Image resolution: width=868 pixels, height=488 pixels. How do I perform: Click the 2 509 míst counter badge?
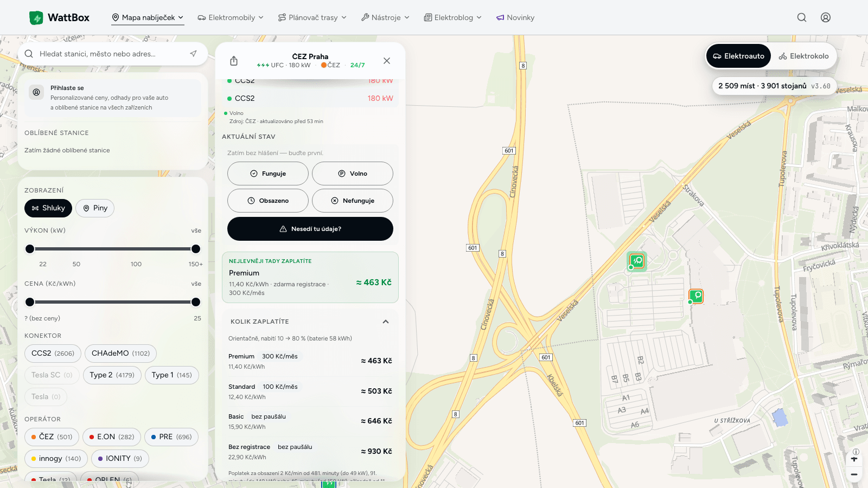click(x=774, y=86)
